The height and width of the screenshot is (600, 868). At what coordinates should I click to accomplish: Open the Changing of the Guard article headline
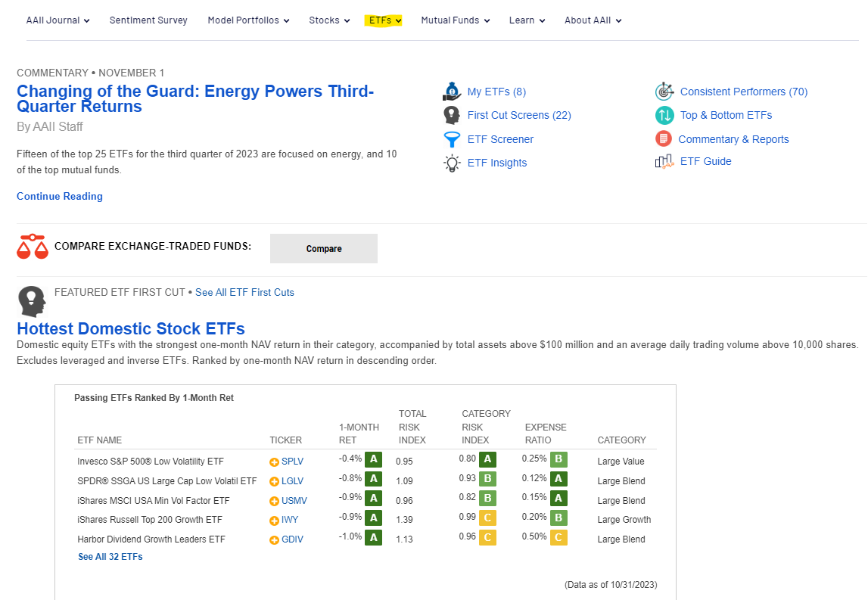(194, 98)
